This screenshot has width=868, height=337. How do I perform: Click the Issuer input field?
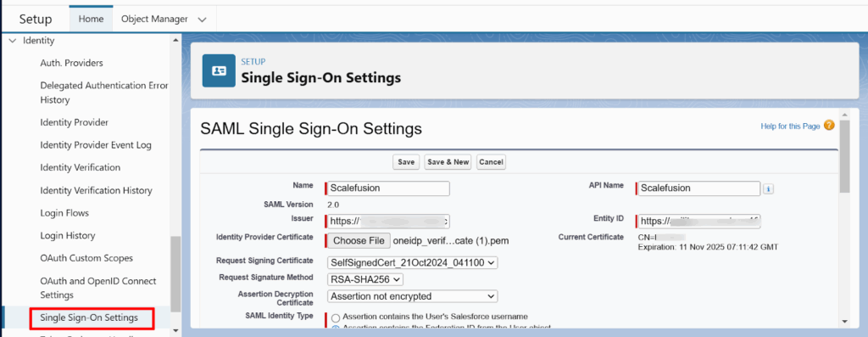[x=388, y=222]
